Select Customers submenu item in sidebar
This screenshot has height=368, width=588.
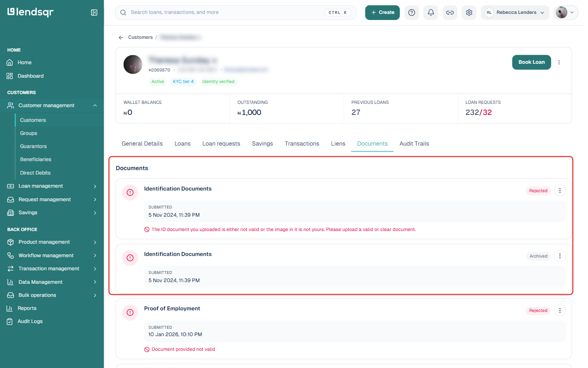pyautogui.click(x=33, y=120)
